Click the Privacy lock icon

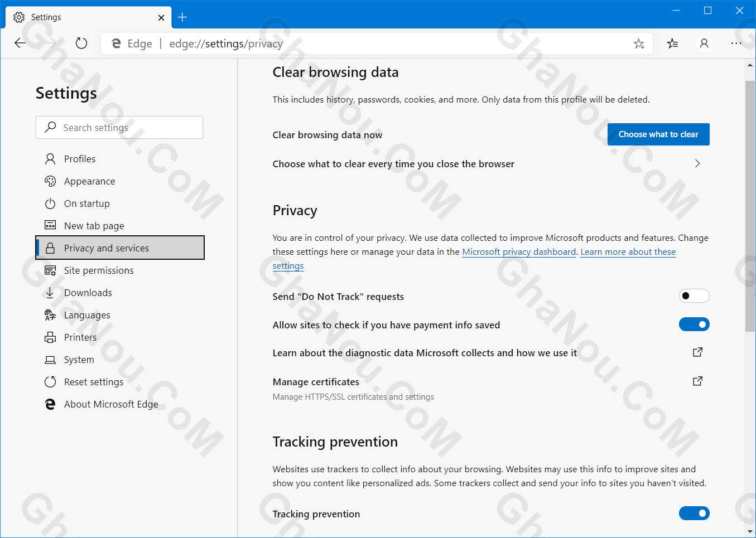point(50,248)
